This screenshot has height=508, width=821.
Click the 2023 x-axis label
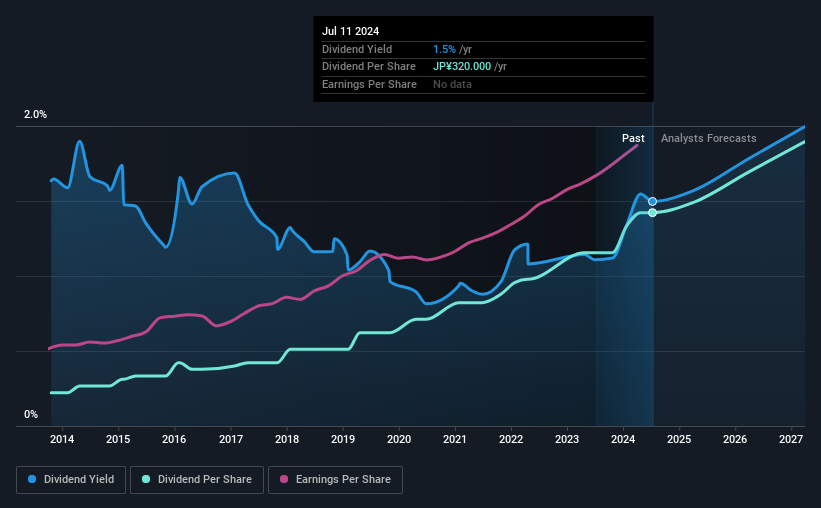pos(567,439)
